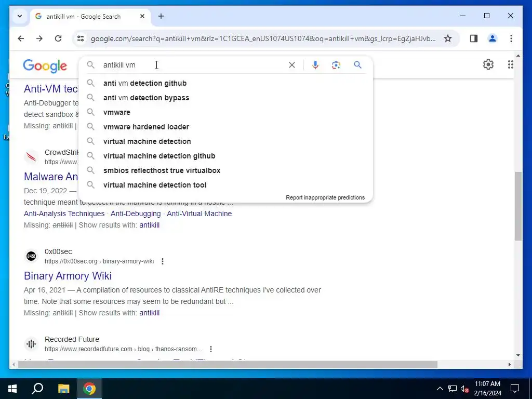This screenshot has width=532, height=399.
Task: Open Google quick settings gear
Action: pyautogui.click(x=488, y=64)
